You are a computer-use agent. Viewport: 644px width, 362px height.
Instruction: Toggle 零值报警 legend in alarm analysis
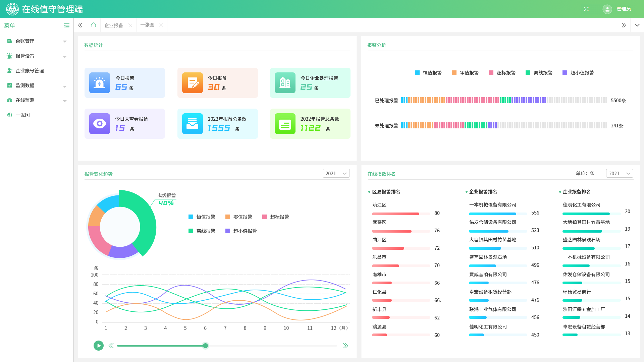[x=465, y=73]
